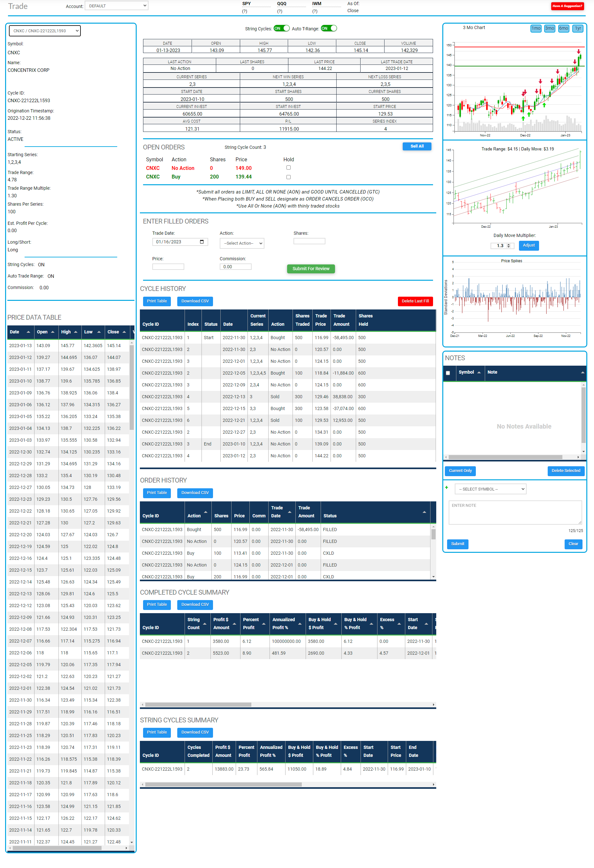Click the green plus to add a note

click(x=447, y=488)
